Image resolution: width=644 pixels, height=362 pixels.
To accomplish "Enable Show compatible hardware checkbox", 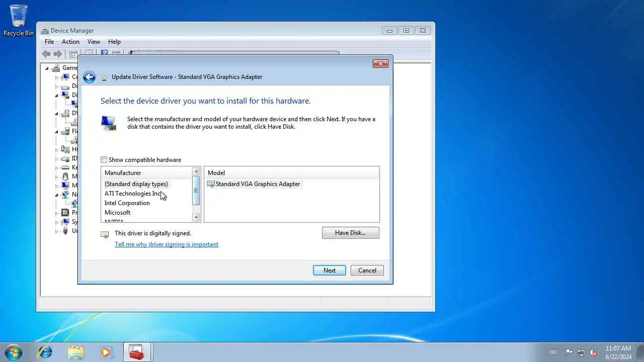I will 104,160.
